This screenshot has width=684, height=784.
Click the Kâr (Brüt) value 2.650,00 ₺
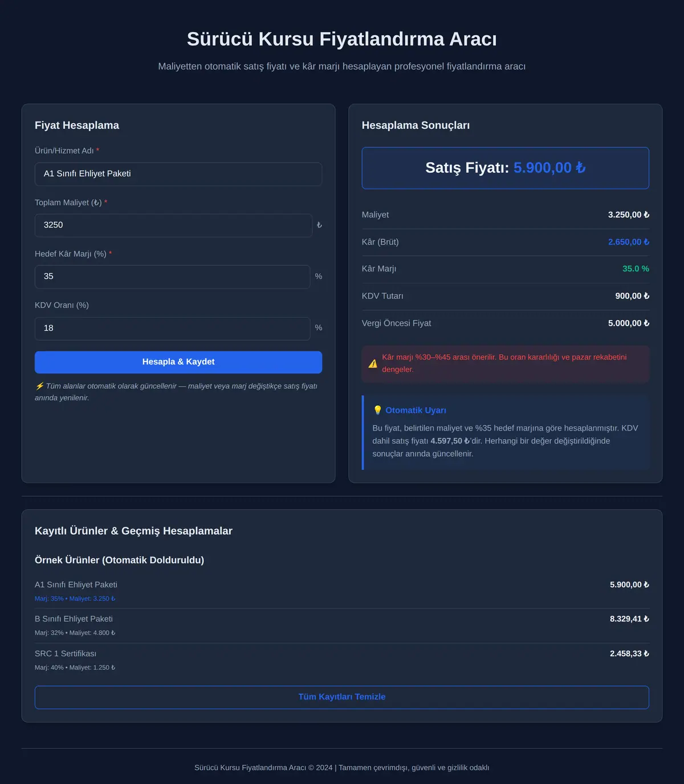click(629, 242)
